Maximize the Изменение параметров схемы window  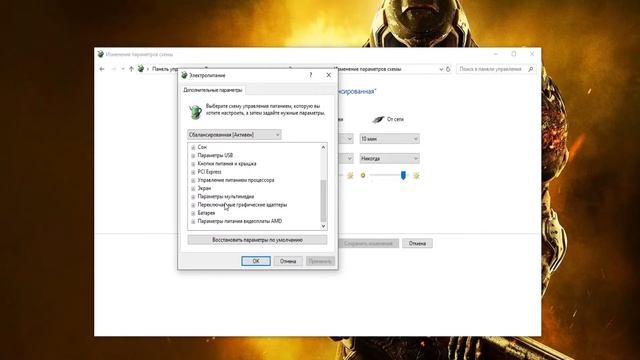514,54
